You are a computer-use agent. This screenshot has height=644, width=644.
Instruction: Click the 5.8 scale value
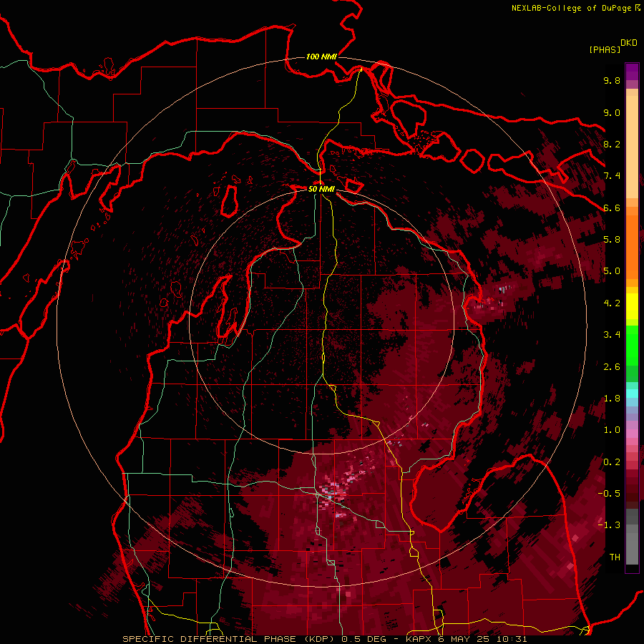[612, 240]
